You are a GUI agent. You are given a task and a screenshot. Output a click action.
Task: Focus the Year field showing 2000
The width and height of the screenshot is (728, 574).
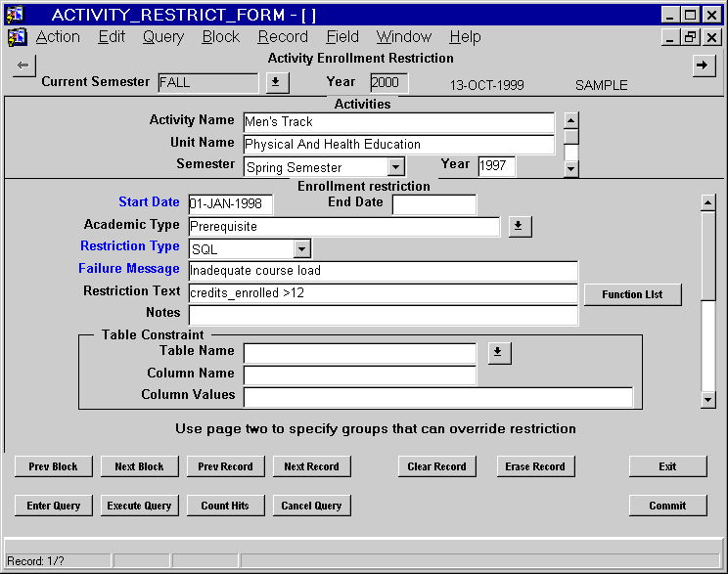(388, 83)
